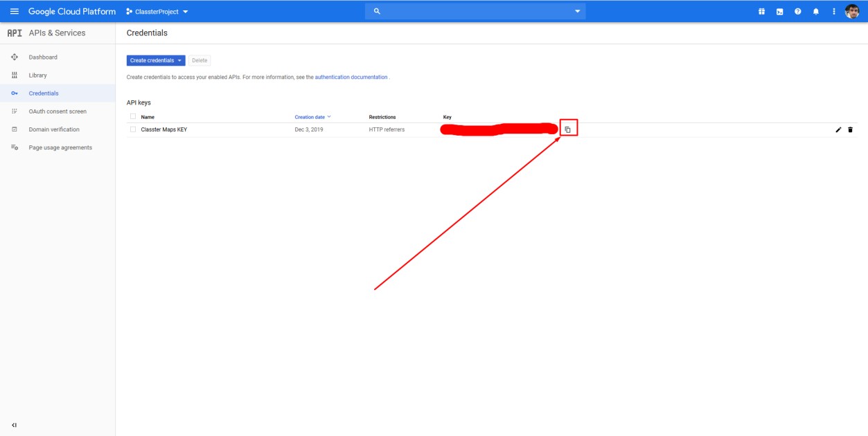This screenshot has width=868, height=436.
Task: View notifications bell icon
Action: coord(815,12)
